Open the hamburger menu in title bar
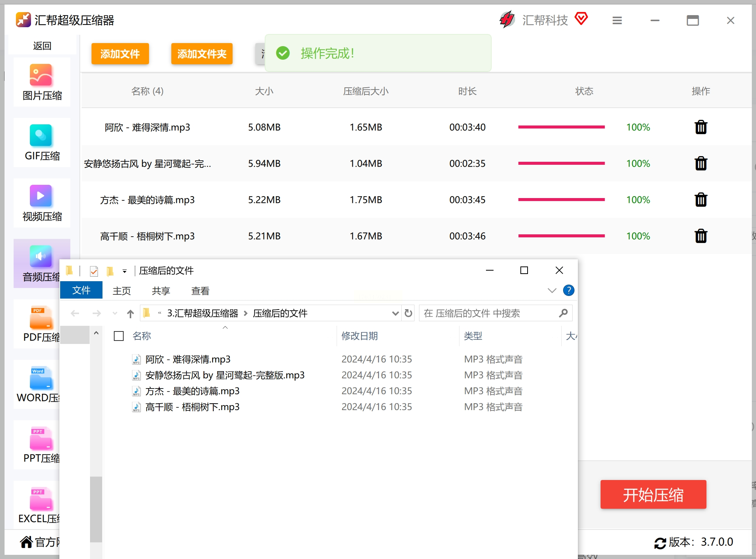Image resolution: width=756 pixels, height=559 pixels. coord(617,20)
